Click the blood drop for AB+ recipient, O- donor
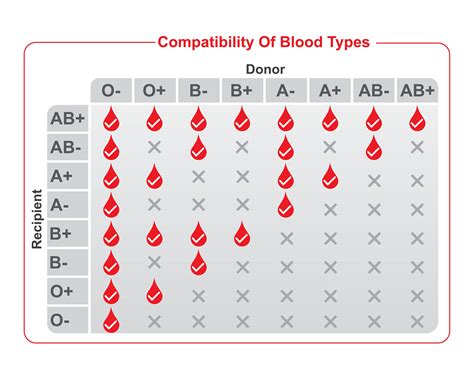 click(111, 119)
